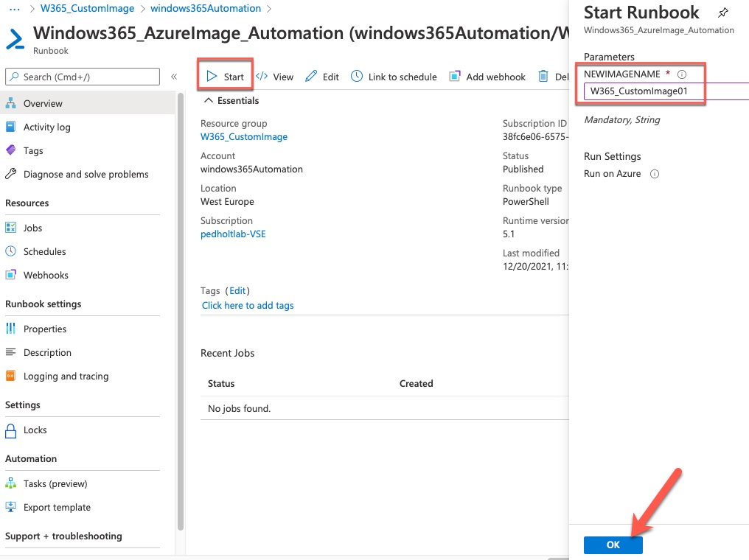Open the Overview menu item
The height and width of the screenshot is (560, 749).
point(88,103)
